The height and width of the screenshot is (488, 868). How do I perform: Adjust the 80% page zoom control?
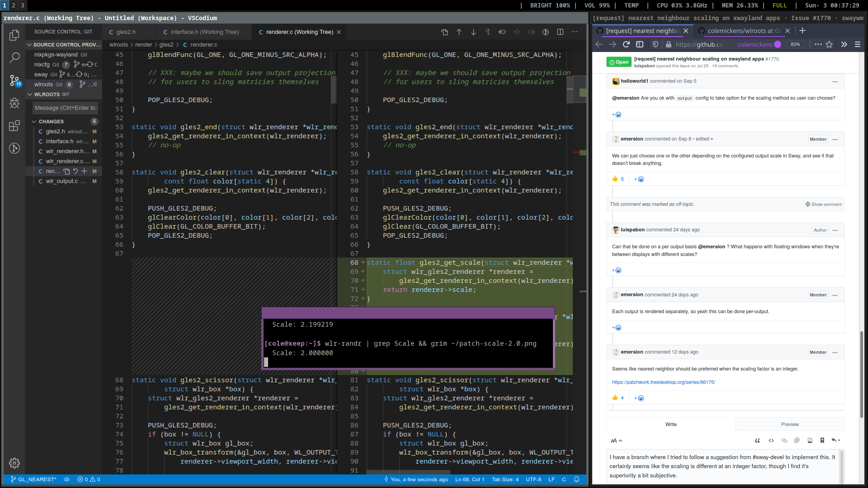pyautogui.click(x=795, y=44)
